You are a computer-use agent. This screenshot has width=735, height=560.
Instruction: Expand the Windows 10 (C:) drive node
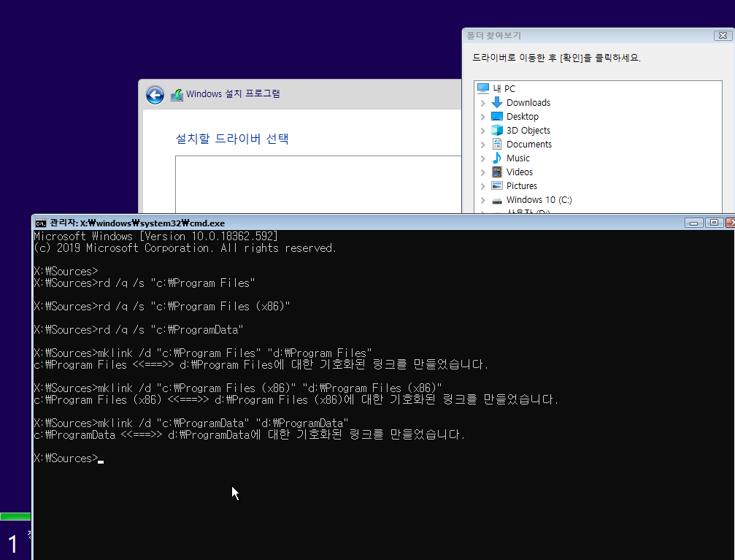(x=482, y=200)
